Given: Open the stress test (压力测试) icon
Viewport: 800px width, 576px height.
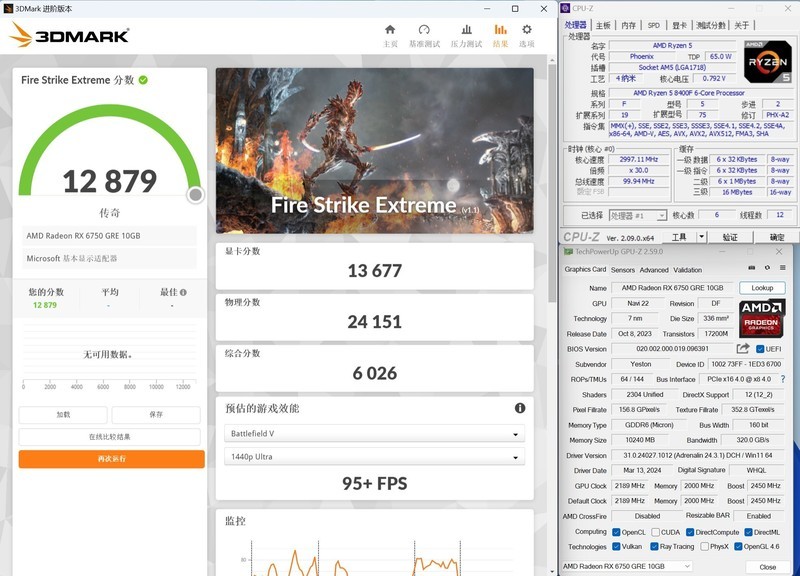Looking at the screenshot, I should (x=466, y=30).
